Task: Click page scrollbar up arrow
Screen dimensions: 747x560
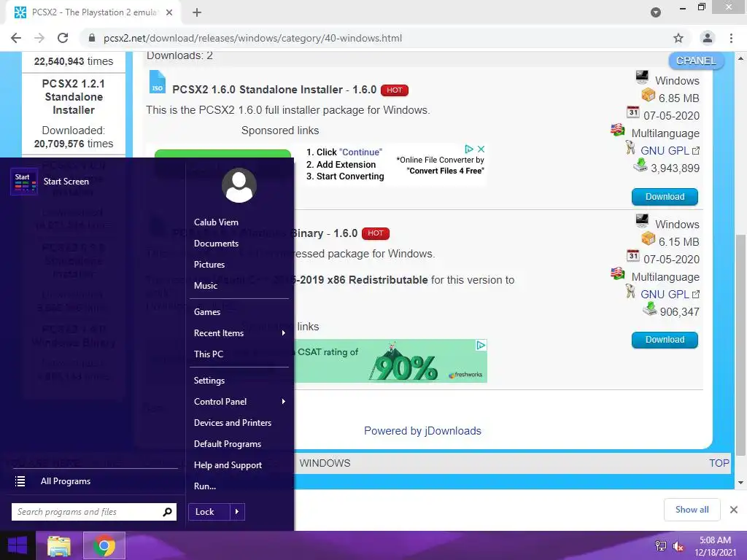Action: point(741,58)
